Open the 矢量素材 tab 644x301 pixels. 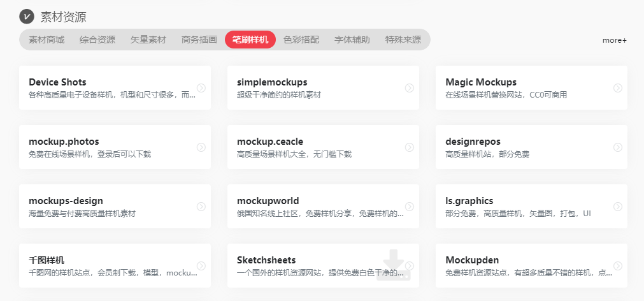tap(148, 40)
